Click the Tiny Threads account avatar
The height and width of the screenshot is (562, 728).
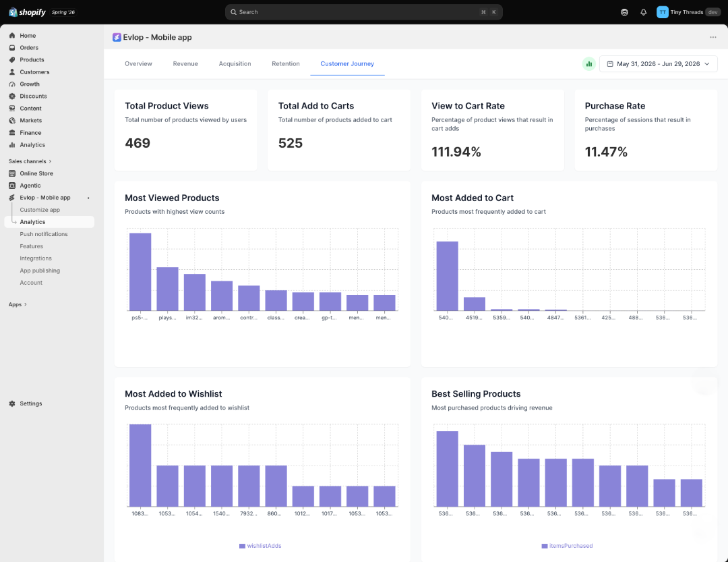click(x=663, y=12)
